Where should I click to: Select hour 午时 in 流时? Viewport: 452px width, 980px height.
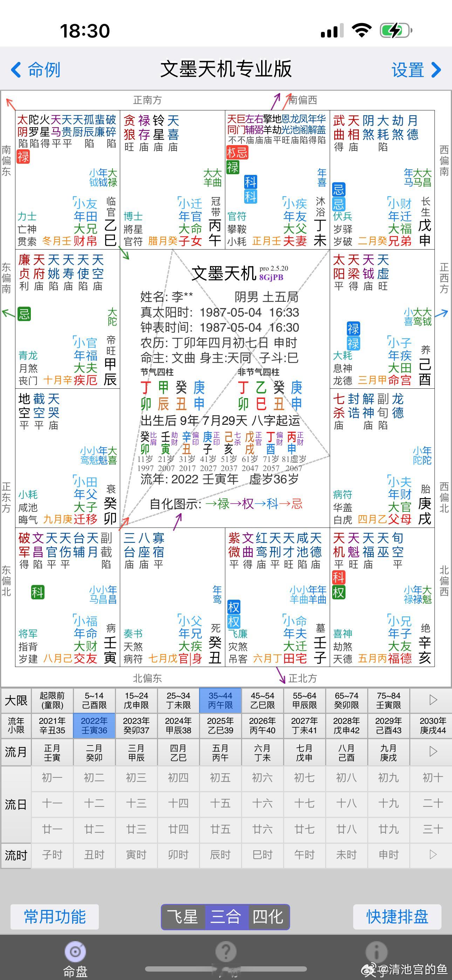[304, 855]
